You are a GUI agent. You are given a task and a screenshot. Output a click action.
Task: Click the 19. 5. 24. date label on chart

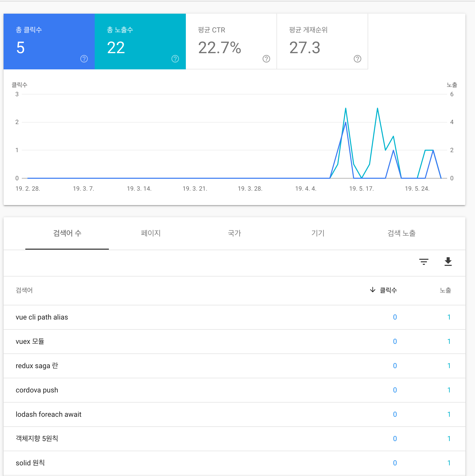(417, 189)
